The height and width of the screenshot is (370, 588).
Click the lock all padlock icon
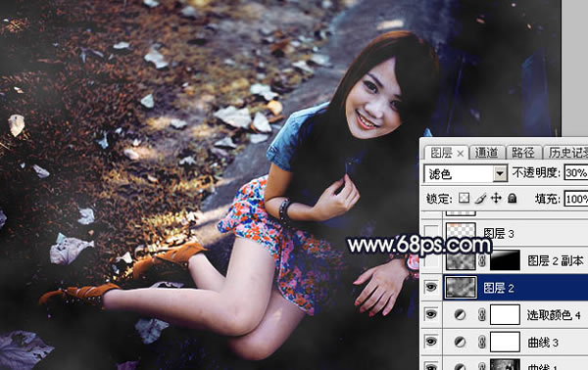click(513, 198)
